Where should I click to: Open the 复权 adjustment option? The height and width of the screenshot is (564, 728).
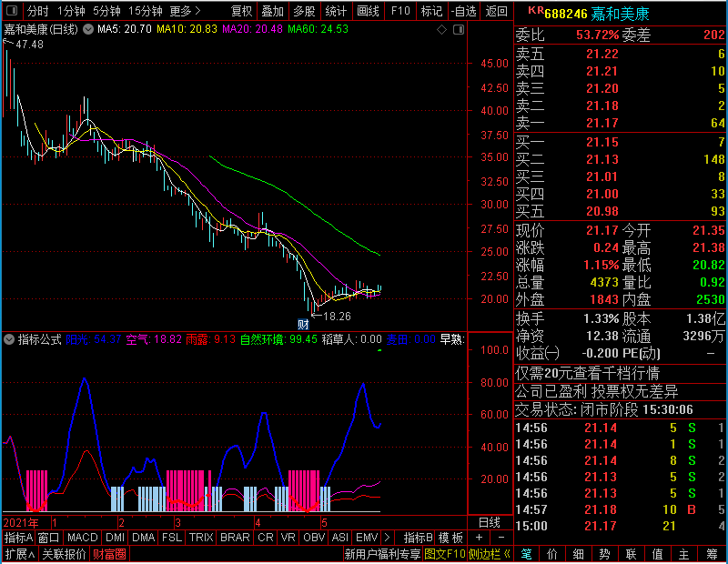pos(241,11)
